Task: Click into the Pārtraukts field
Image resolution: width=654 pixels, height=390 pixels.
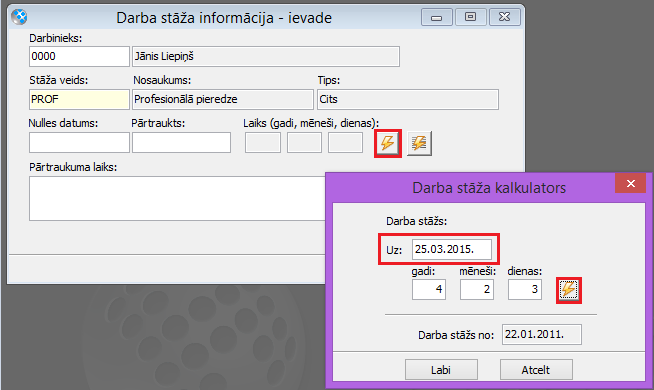Action: (181, 143)
